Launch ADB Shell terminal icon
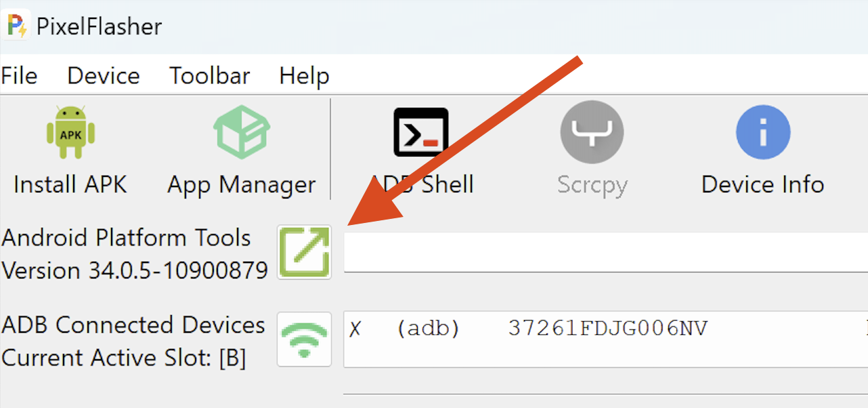 pos(421,132)
